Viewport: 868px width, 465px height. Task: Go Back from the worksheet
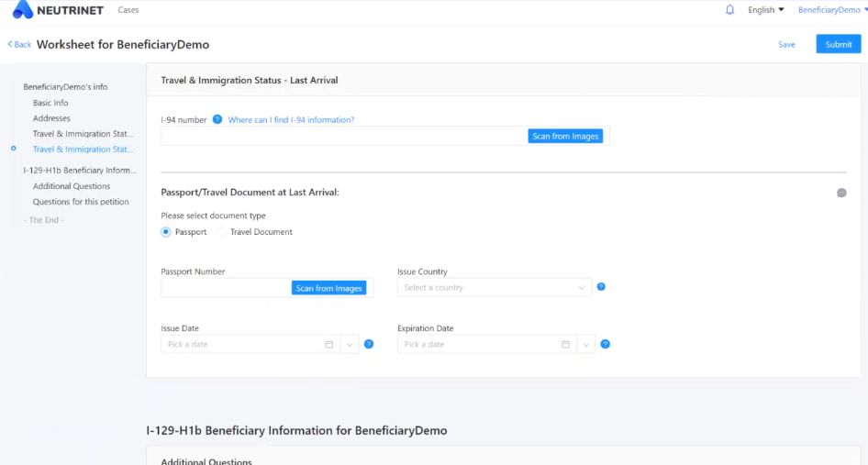point(19,44)
